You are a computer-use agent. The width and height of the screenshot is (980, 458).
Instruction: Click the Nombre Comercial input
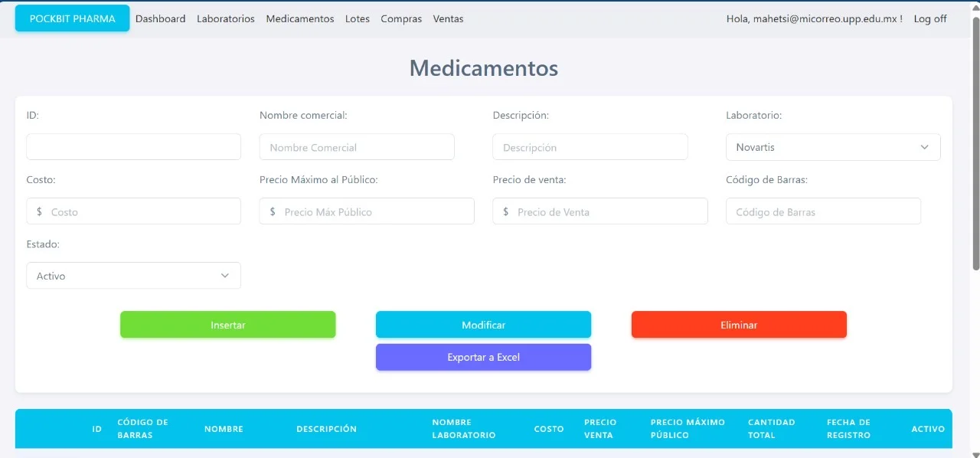[357, 147]
